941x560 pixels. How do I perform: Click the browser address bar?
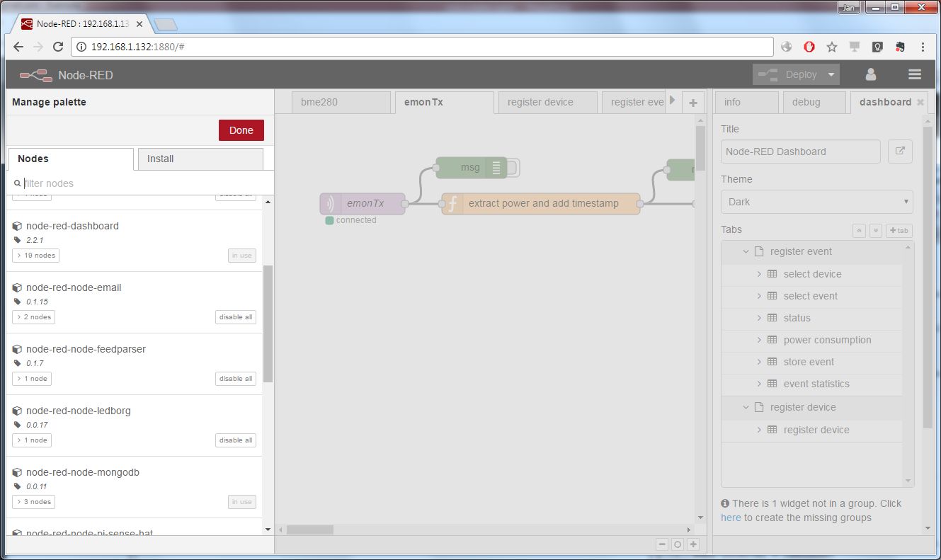tap(422, 47)
